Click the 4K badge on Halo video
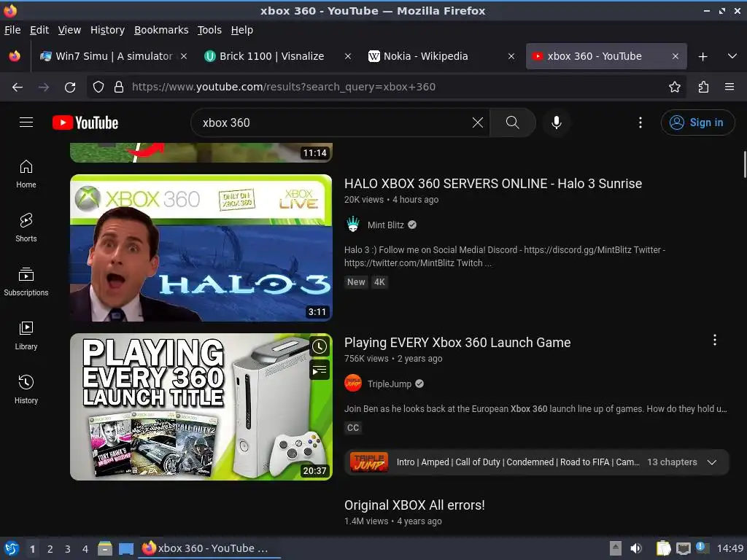This screenshot has width=747, height=560. pos(379,282)
